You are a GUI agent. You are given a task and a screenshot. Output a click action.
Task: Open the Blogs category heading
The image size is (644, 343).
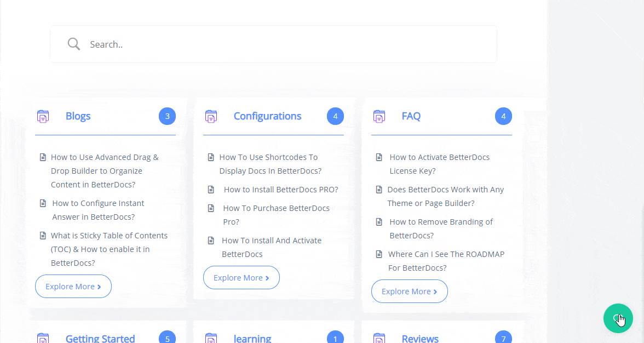[x=78, y=116]
